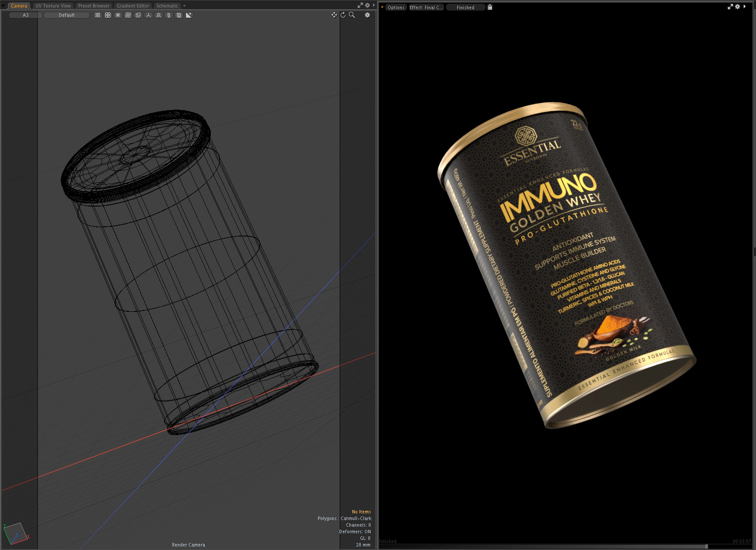Viewport: 756px width, 550px height.
Task: Click the wavy lines viewport icon
Action: click(128, 15)
